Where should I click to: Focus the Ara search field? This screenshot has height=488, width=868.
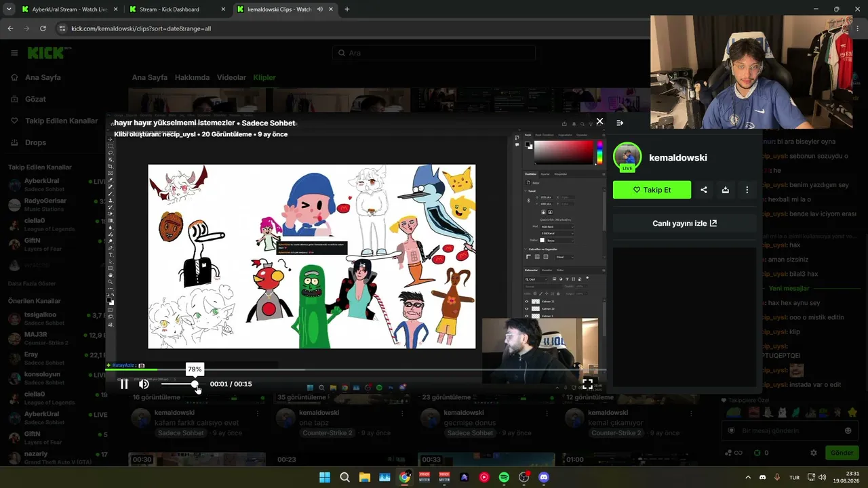click(x=434, y=53)
